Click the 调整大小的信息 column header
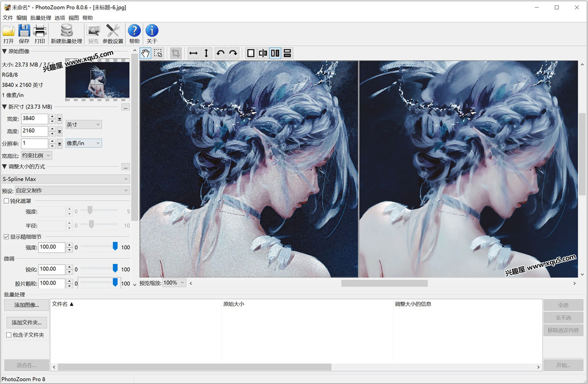Image resolution: width=588 pixels, height=384 pixels. (x=467, y=304)
